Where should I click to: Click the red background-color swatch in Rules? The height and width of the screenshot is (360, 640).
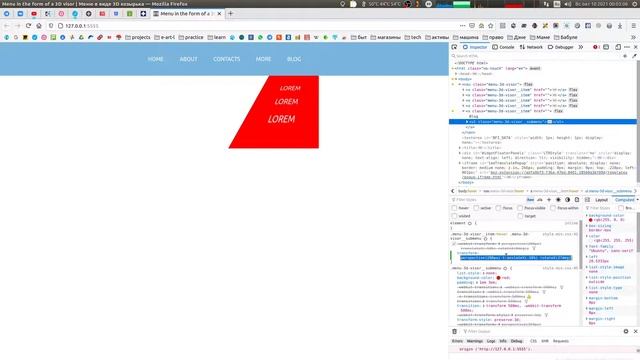coord(498,278)
